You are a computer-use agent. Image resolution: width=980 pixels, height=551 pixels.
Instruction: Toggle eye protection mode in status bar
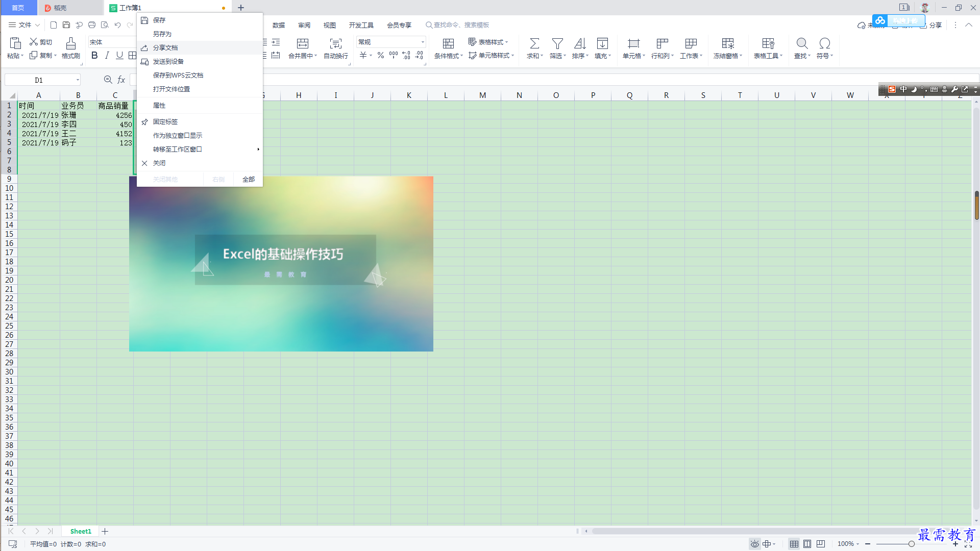coord(754,544)
